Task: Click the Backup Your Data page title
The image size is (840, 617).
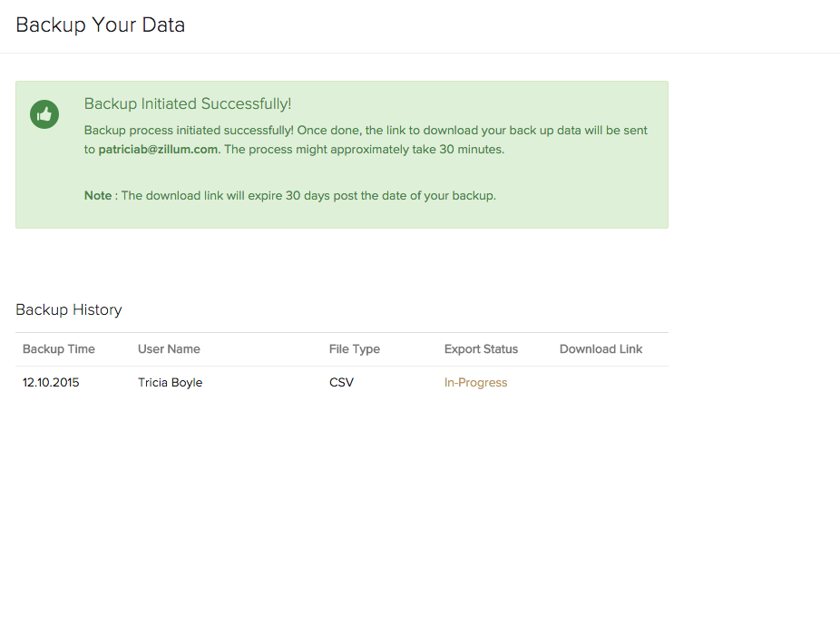Action: pyautogui.click(x=101, y=25)
